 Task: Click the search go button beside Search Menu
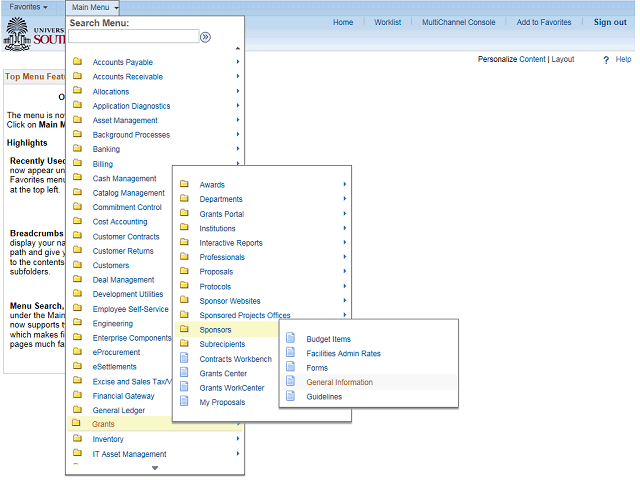(205, 37)
